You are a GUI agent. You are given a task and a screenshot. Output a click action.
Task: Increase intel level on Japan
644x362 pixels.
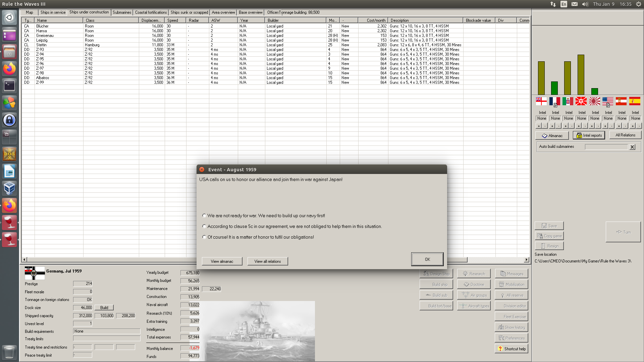click(592, 126)
